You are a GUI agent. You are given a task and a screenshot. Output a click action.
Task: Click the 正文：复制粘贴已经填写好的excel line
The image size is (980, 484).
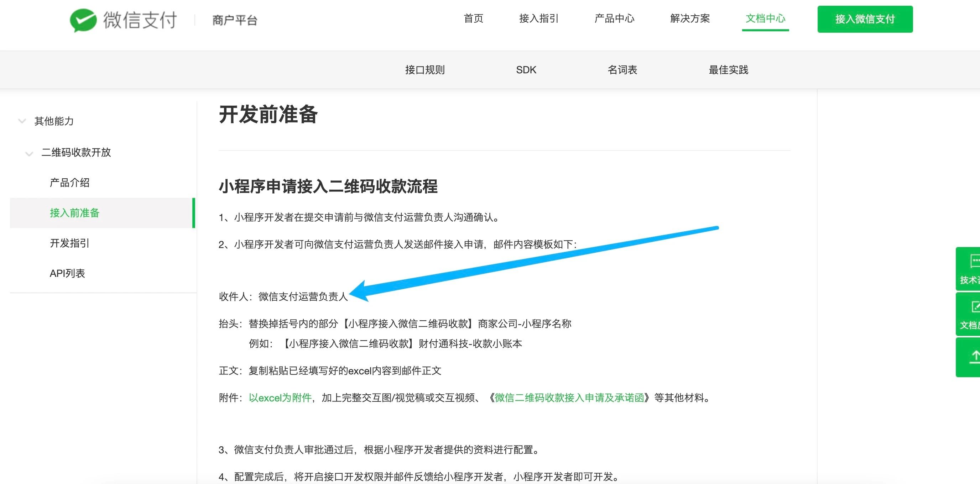click(330, 371)
